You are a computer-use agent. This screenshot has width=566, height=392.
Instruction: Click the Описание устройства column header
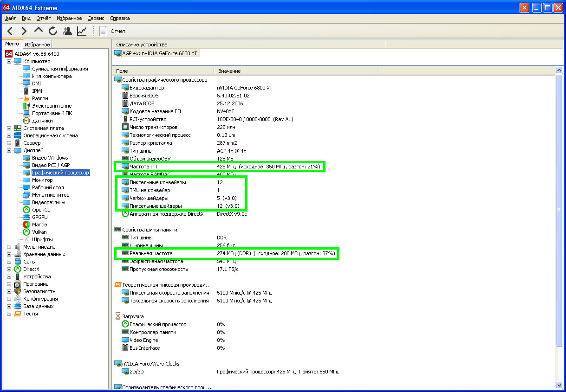(248, 44)
